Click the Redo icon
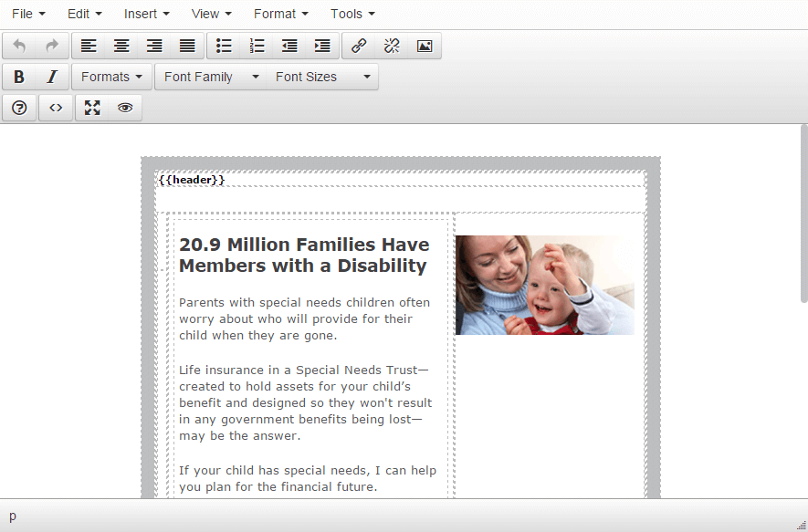The height and width of the screenshot is (532, 808). (52, 45)
